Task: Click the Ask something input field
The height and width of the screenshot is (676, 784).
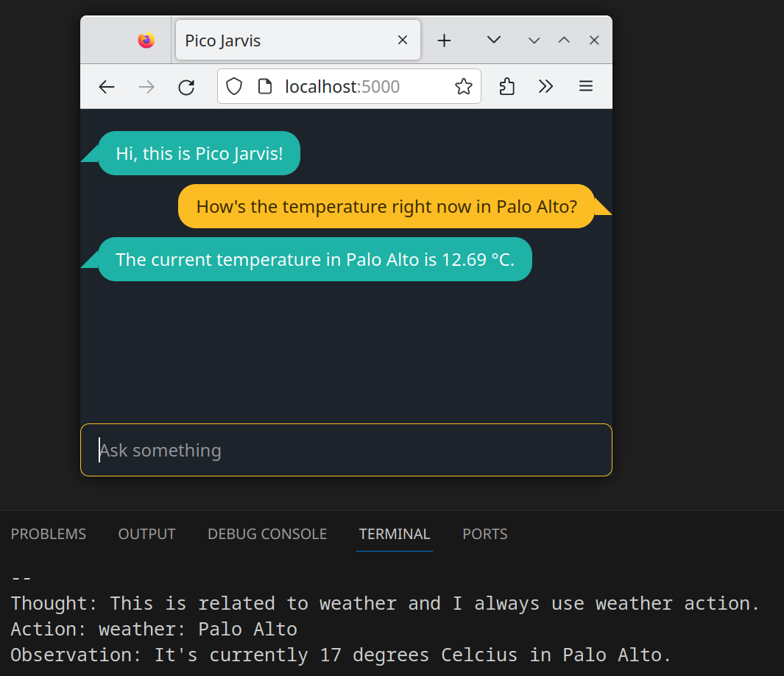Action: 346,450
